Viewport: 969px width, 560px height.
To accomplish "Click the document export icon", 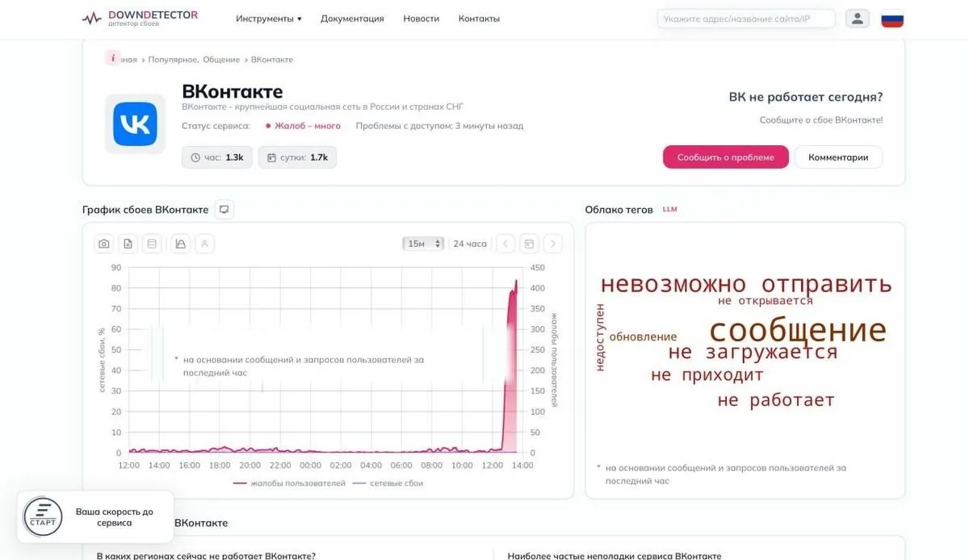I will (128, 244).
